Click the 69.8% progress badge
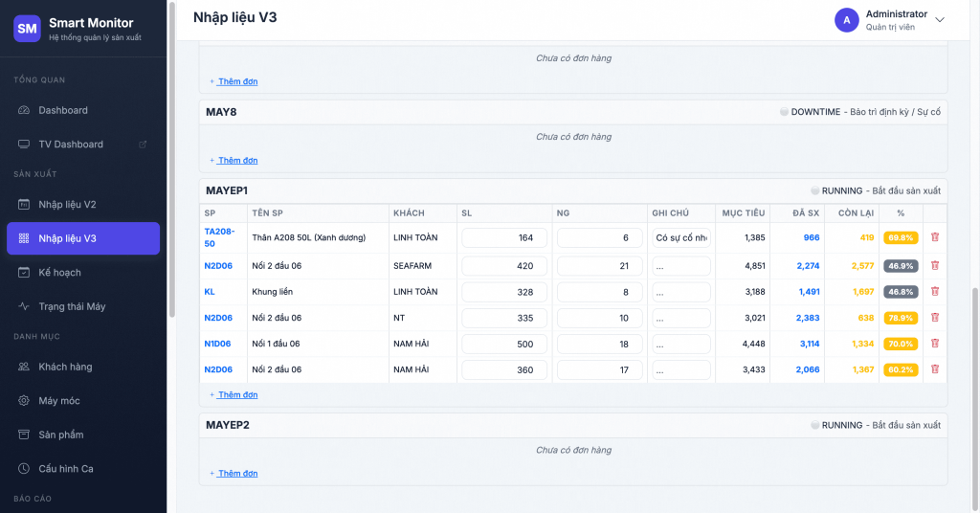980x513 pixels. [901, 237]
